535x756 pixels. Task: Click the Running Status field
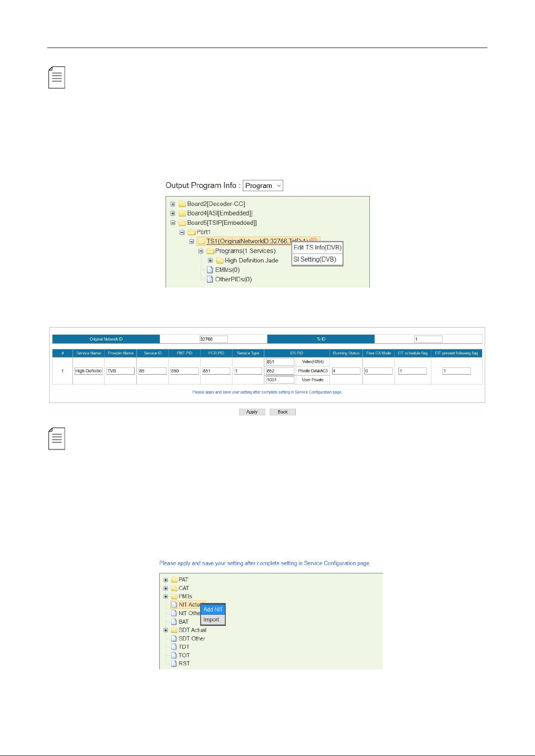pyautogui.click(x=346, y=371)
